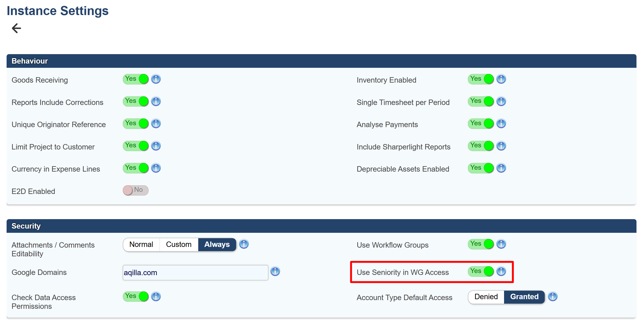This screenshot has width=644, height=326.
Task: Select Granted default access option
Action: (524, 297)
